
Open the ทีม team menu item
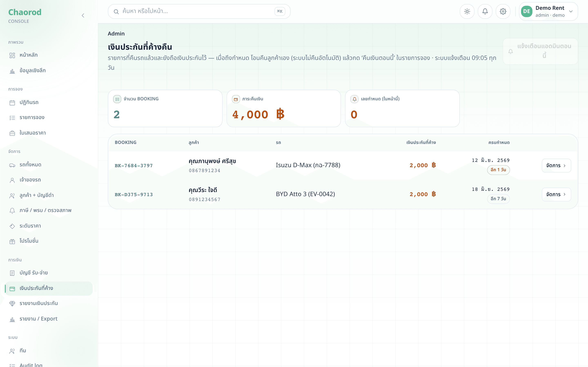tap(49, 351)
